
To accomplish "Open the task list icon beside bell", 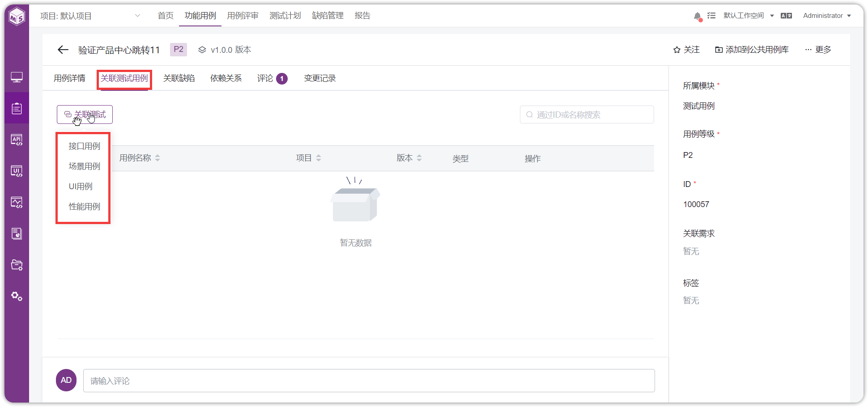I will click(x=711, y=16).
